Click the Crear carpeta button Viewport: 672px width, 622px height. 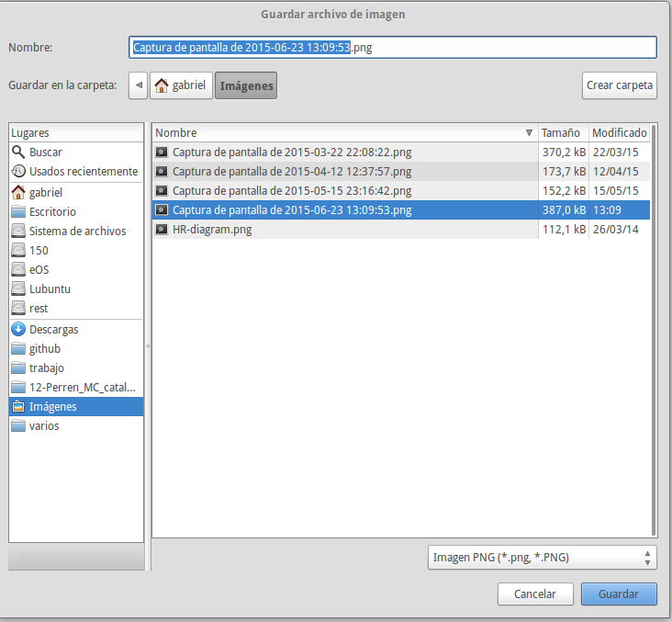pyautogui.click(x=620, y=85)
